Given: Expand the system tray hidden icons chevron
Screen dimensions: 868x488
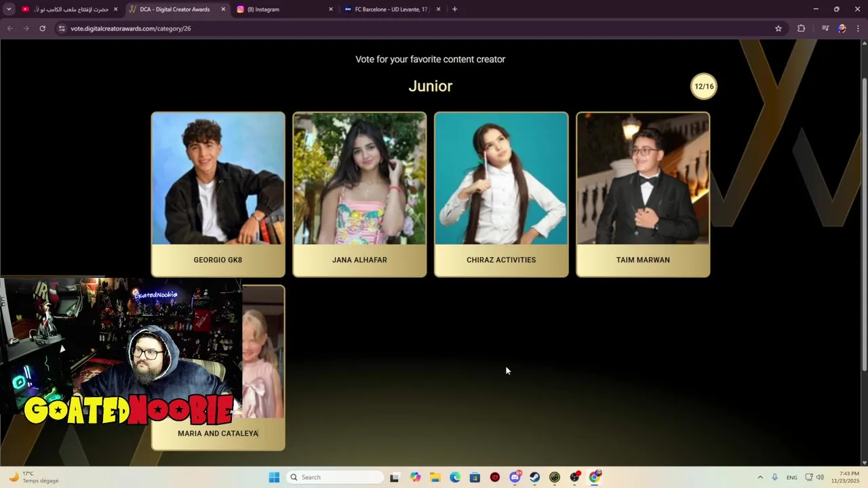Looking at the screenshot, I should [760, 477].
